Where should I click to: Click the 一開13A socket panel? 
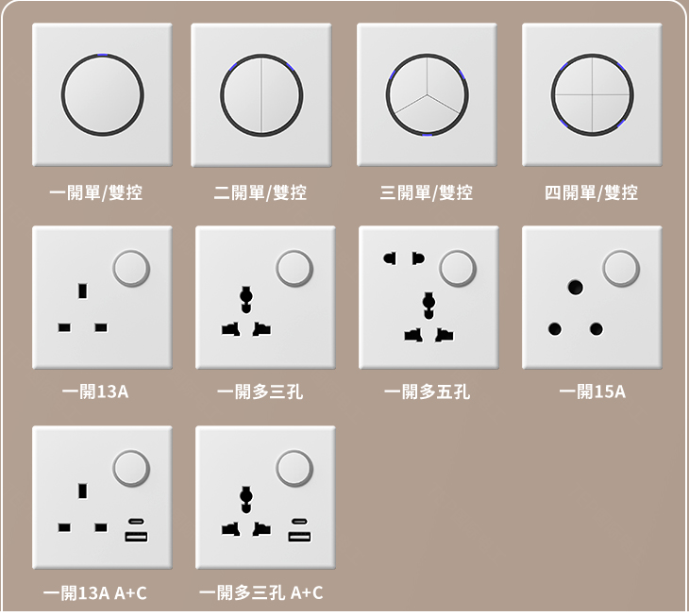click(102, 298)
